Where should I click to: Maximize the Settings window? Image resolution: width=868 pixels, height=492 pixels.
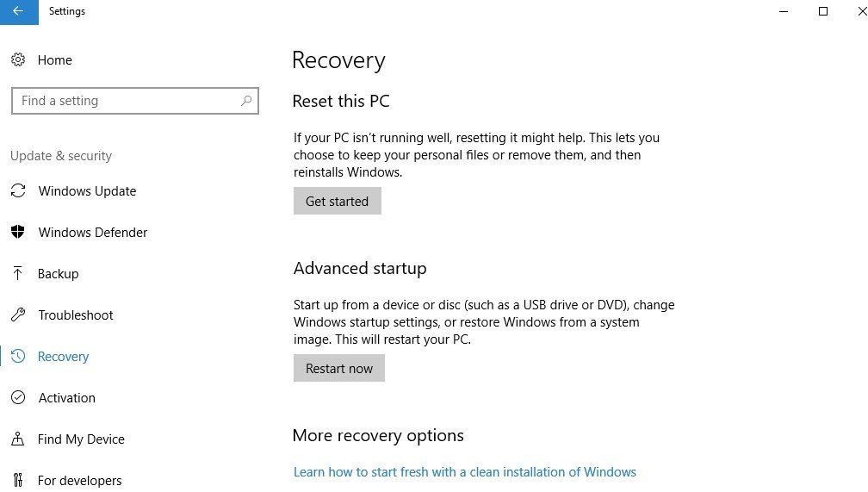(x=823, y=11)
